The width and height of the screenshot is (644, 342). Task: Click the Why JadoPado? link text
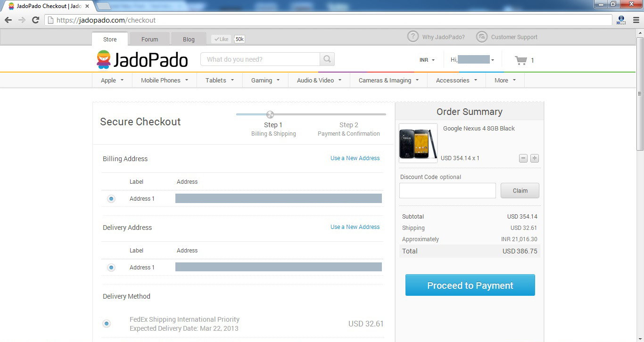(x=443, y=37)
